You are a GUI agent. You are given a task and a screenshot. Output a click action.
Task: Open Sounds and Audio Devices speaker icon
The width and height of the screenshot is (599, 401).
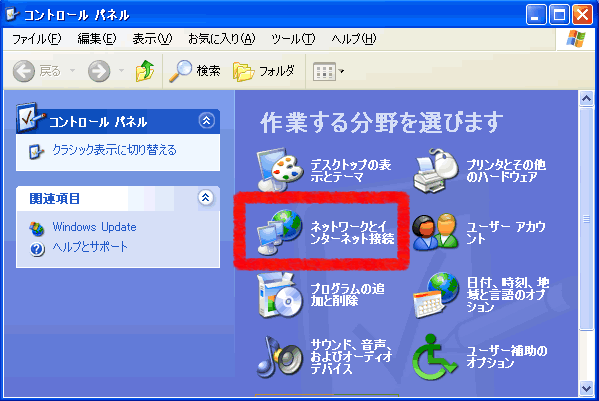pos(280,356)
